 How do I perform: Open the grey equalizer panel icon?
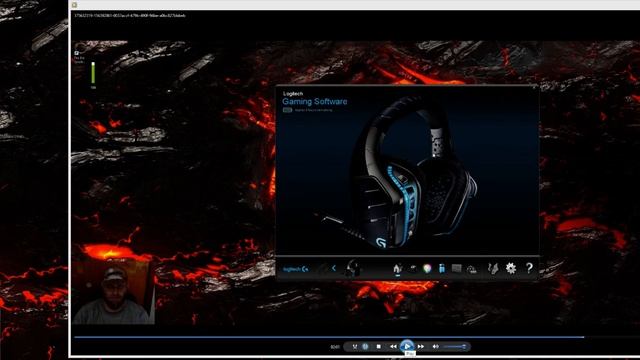pos(456,268)
